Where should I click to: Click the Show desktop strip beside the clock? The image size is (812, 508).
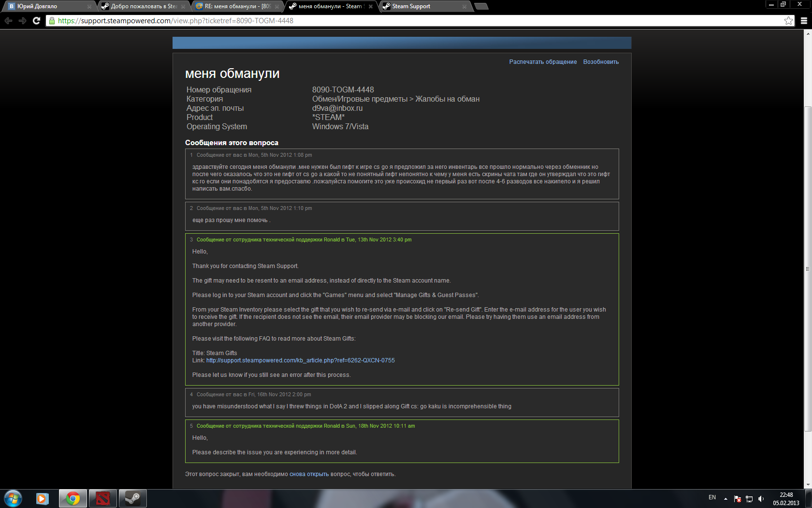point(808,499)
